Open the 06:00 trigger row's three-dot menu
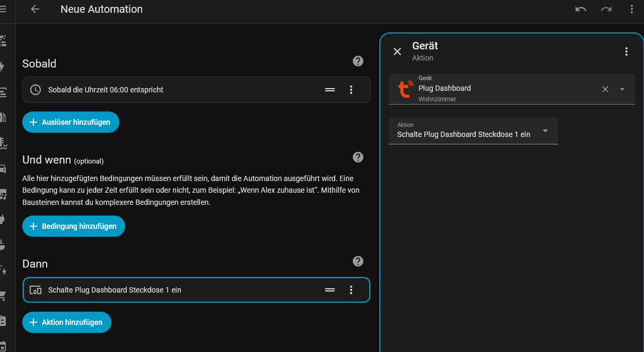 351,90
